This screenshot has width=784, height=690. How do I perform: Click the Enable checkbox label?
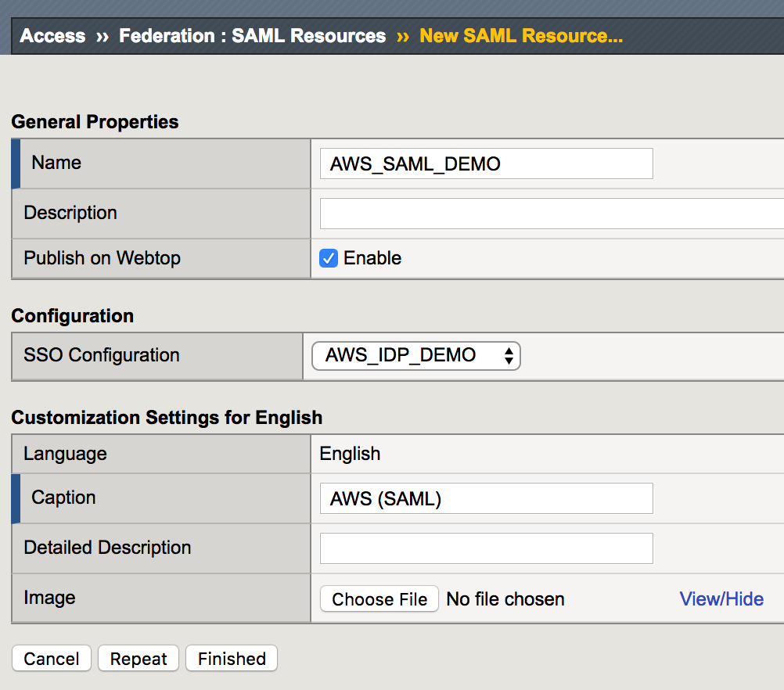point(372,258)
